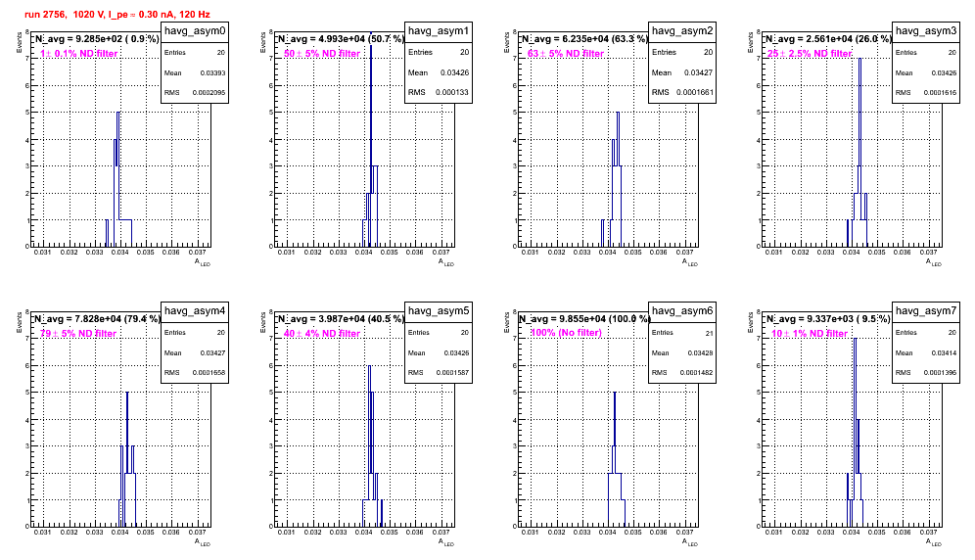This screenshot has width=975, height=560.
Task: Click RMS 0.0001661 in havg_asym2 stats
Action: [x=682, y=92]
